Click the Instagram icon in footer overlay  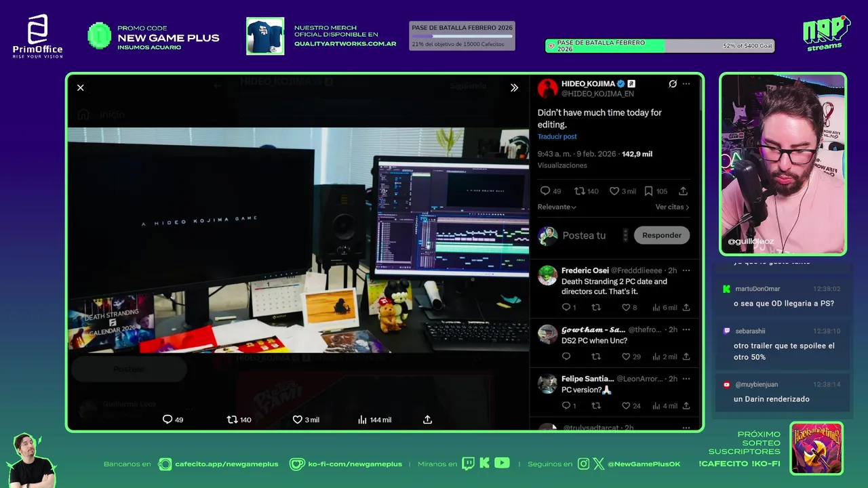pos(584,464)
